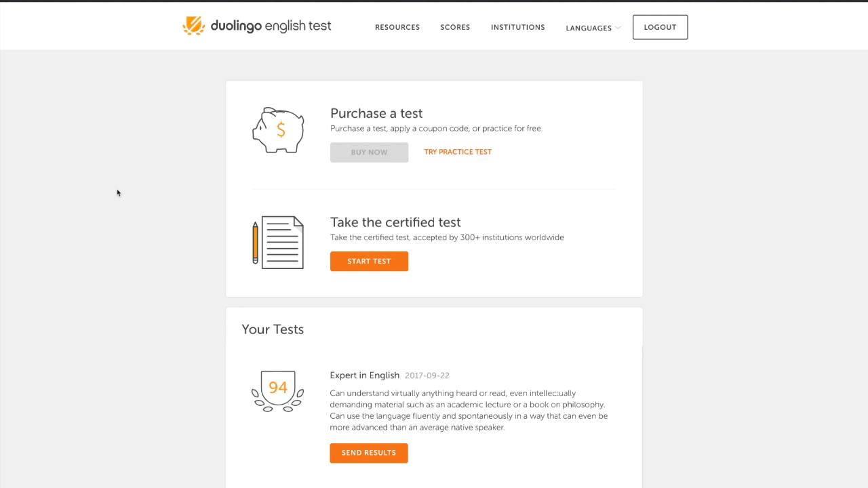868x488 pixels.
Task: Log out using the Logout button
Action: (x=660, y=27)
